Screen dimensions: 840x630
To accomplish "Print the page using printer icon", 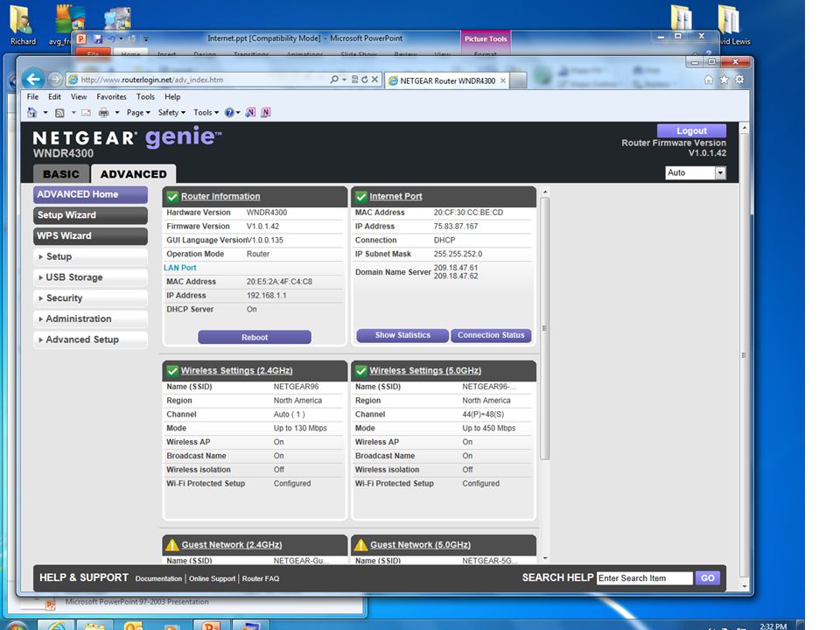I will [104, 113].
